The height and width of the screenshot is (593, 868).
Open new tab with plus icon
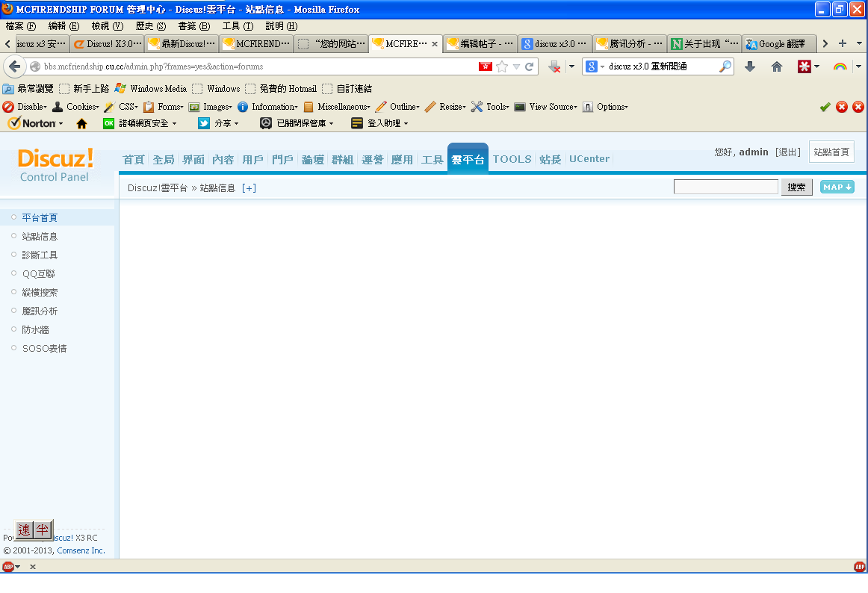coord(843,43)
